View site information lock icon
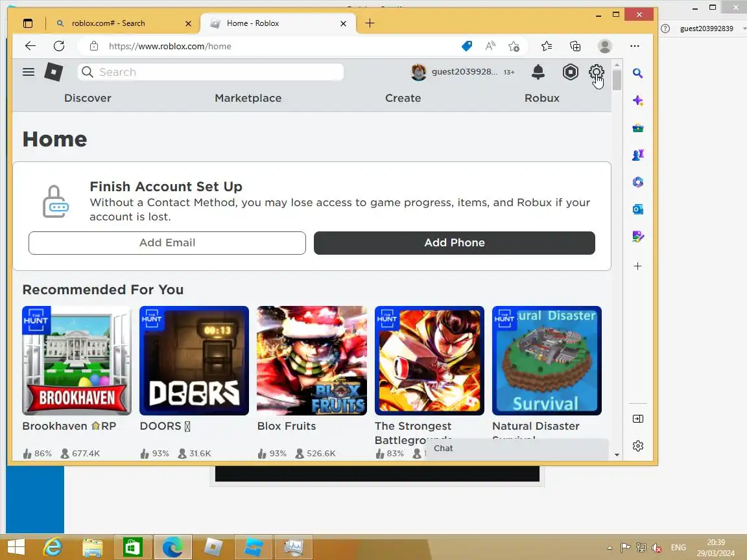 click(94, 46)
